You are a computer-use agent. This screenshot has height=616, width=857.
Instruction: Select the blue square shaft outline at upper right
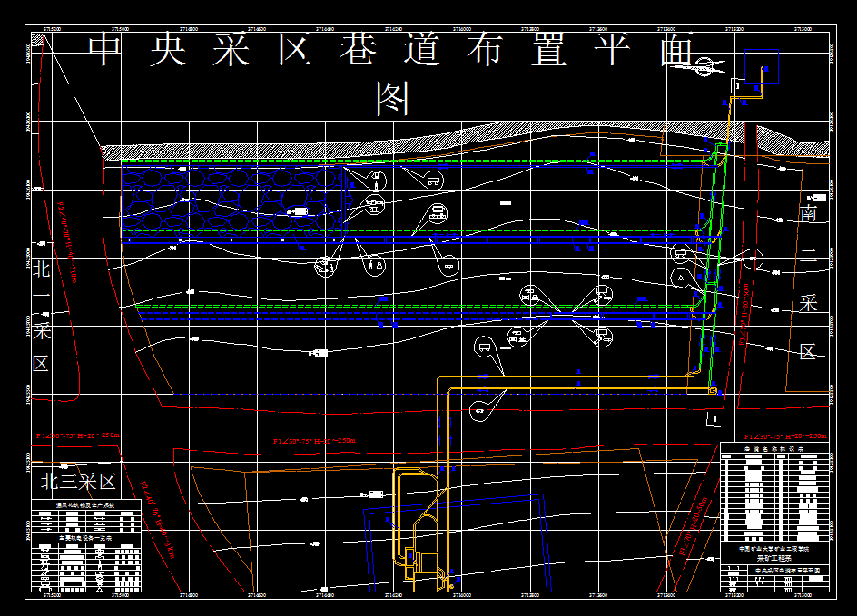pos(762,66)
